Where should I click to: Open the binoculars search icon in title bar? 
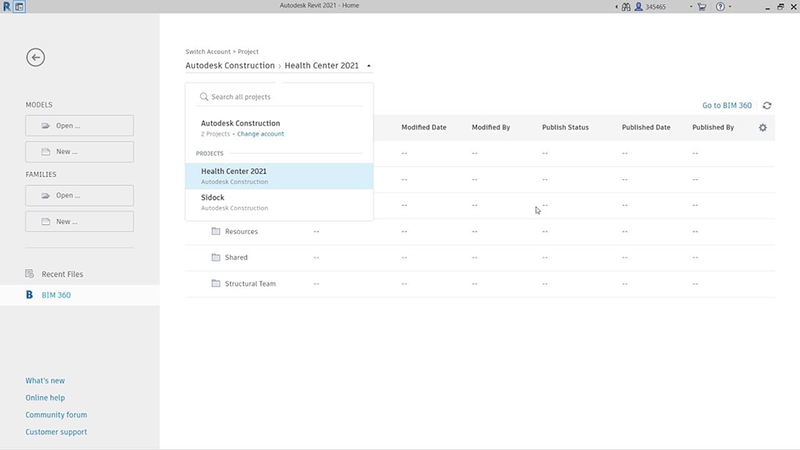[626, 7]
